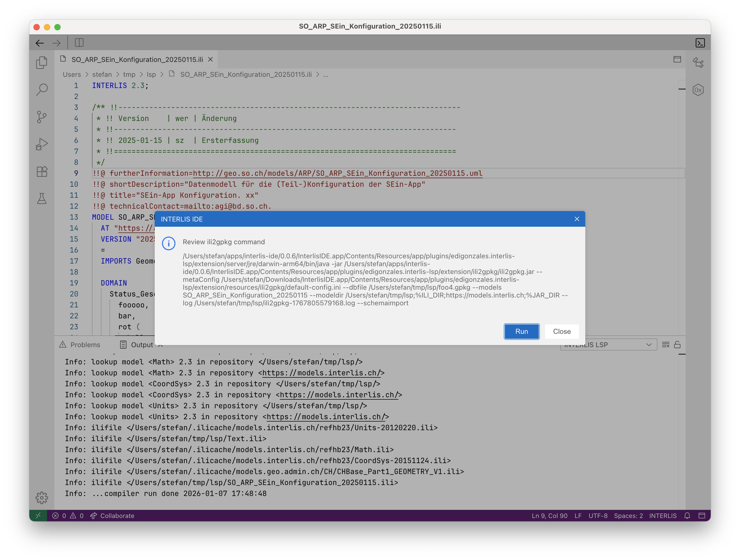Open the Testing flask icon
Image resolution: width=740 pixels, height=560 pixels.
click(x=42, y=199)
